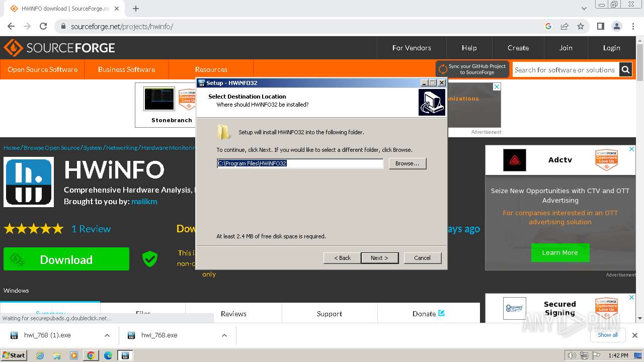This screenshot has height=362, width=644.
Task: Click the Google icon in address bar
Action: click(x=548, y=26)
